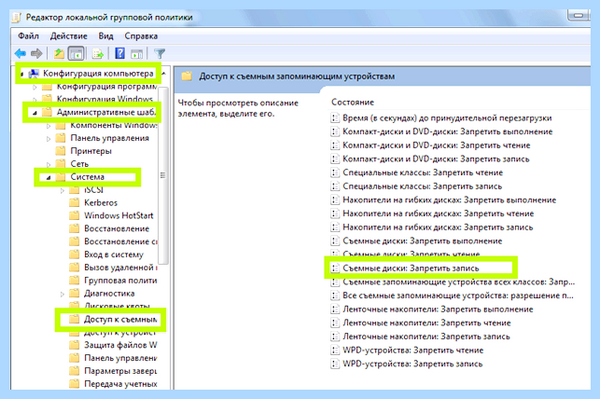The width and height of the screenshot is (600, 399).
Task: Toggle the action pane toolbar icon
Action: (137, 54)
